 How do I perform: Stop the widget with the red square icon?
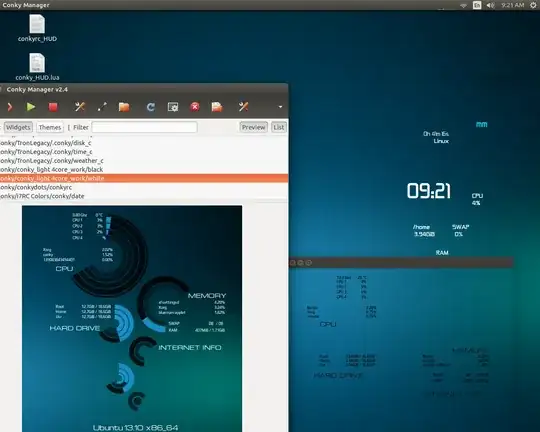point(53,107)
